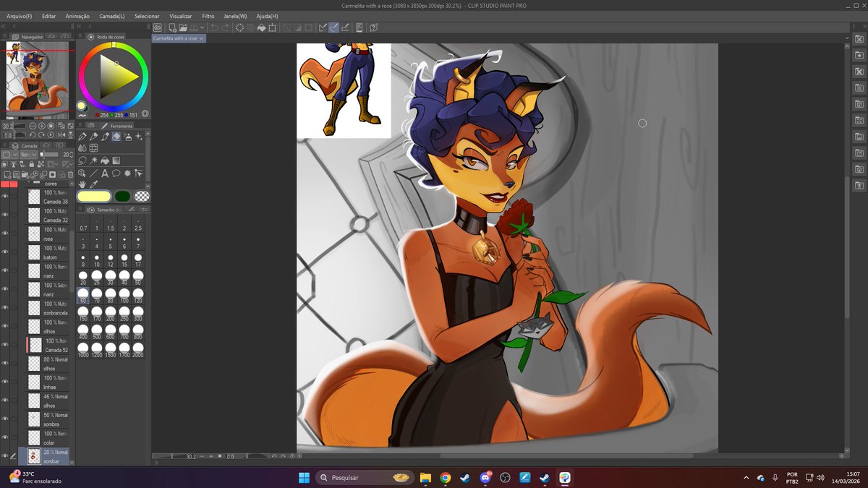The width and height of the screenshot is (868, 488).
Task: Hide the linhas layer
Action: point(5,382)
